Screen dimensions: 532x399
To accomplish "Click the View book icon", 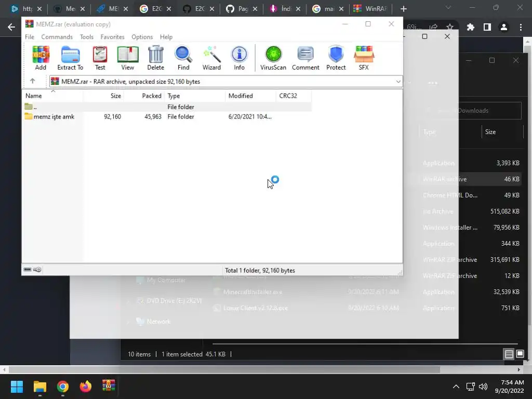I will click(128, 58).
